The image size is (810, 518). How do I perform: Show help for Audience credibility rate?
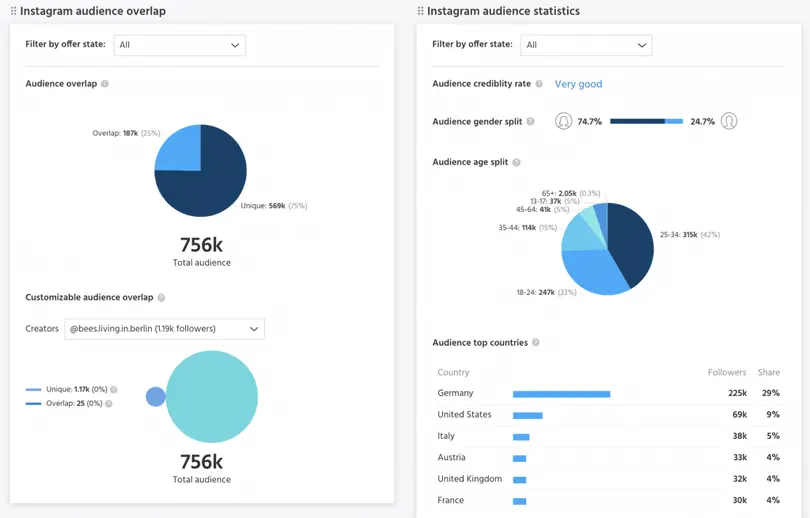tap(539, 85)
